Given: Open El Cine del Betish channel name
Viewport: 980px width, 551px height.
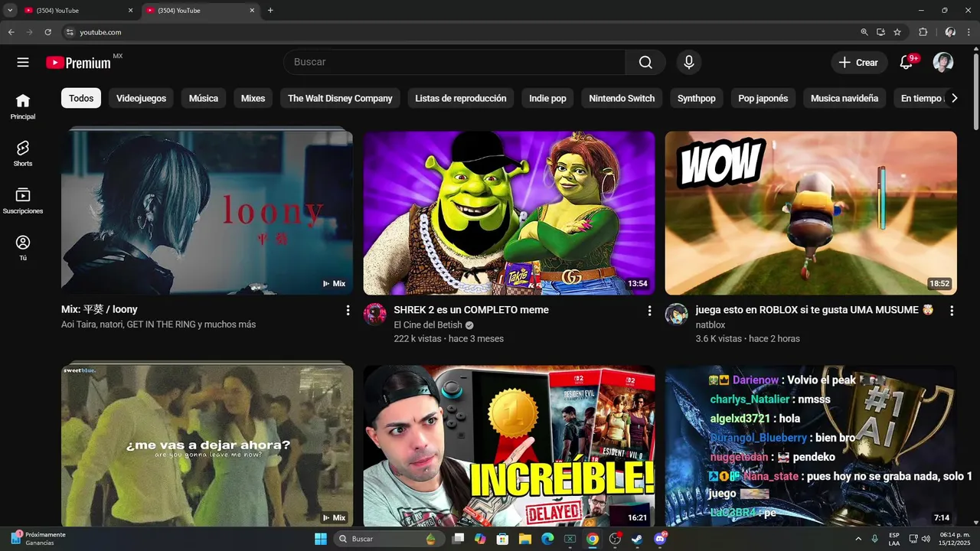Looking at the screenshot, I should tap(428, 325).
